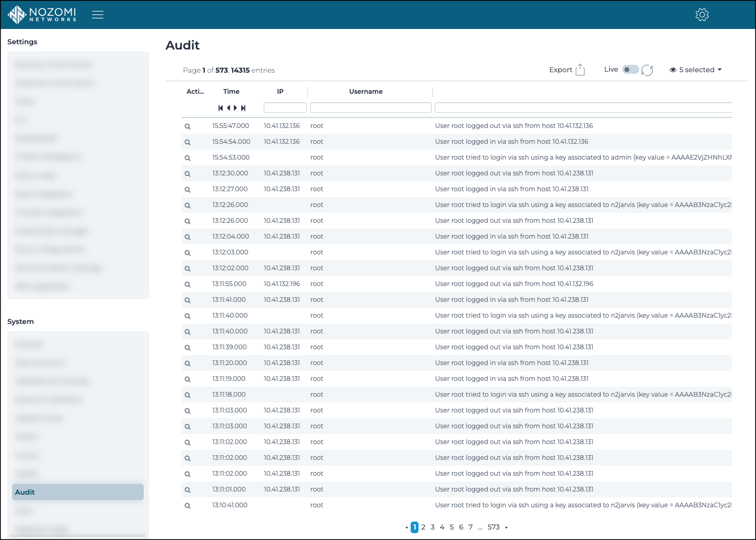Click the Export label
Screen dimensions: 756x540
561,70
